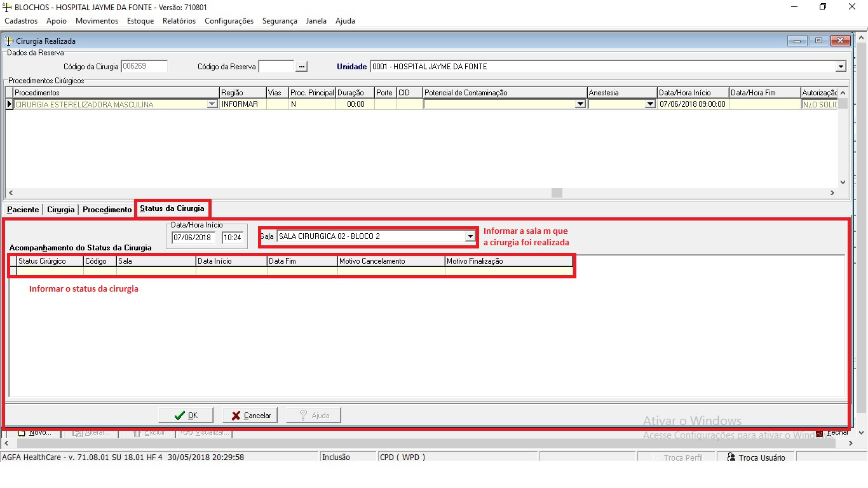Click the Cancelar button
This screenshot has height=488, width=868.
[x=250, y=416]
